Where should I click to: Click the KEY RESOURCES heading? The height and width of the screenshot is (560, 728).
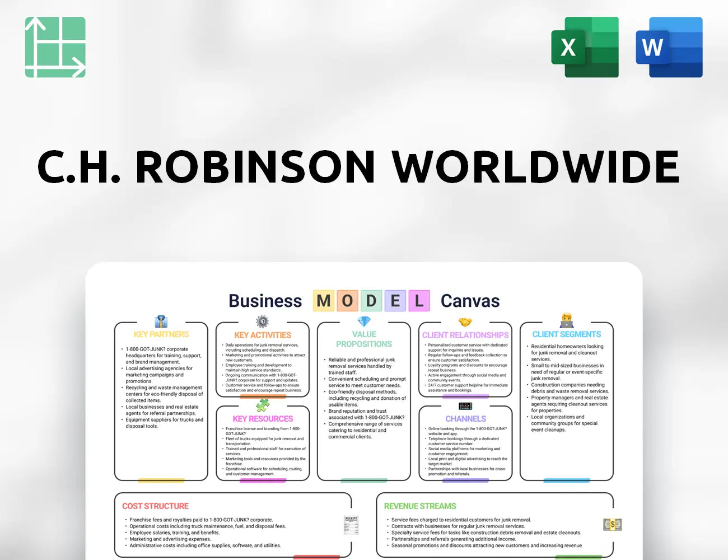tap(263, 419)
